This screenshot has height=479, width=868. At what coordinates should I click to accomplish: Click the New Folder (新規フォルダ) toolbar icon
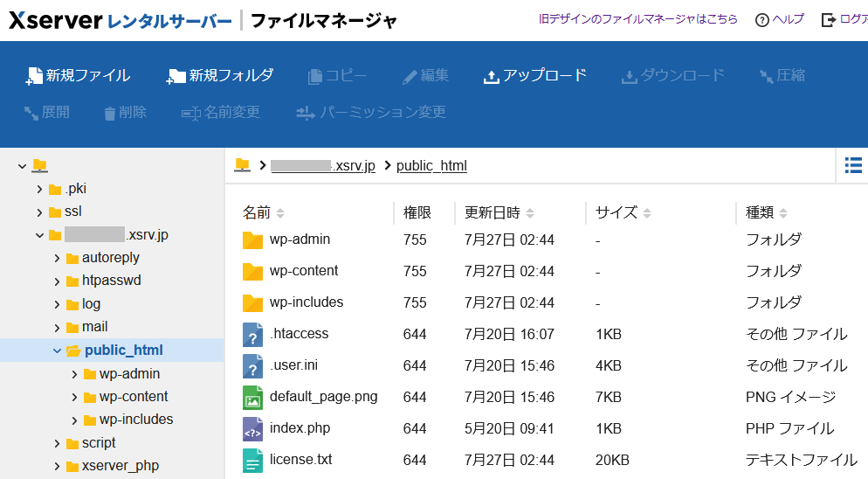(x=176, y=76)
